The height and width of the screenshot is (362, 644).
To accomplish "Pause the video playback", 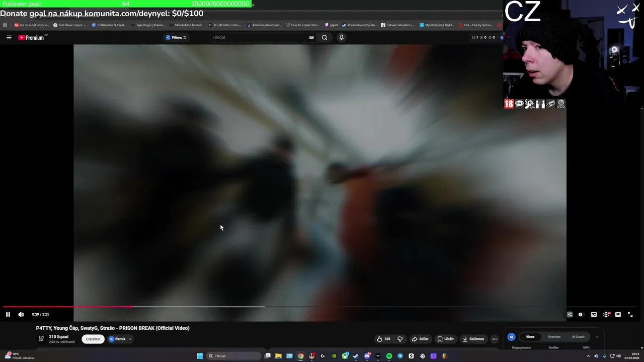I will coord(8,314).
